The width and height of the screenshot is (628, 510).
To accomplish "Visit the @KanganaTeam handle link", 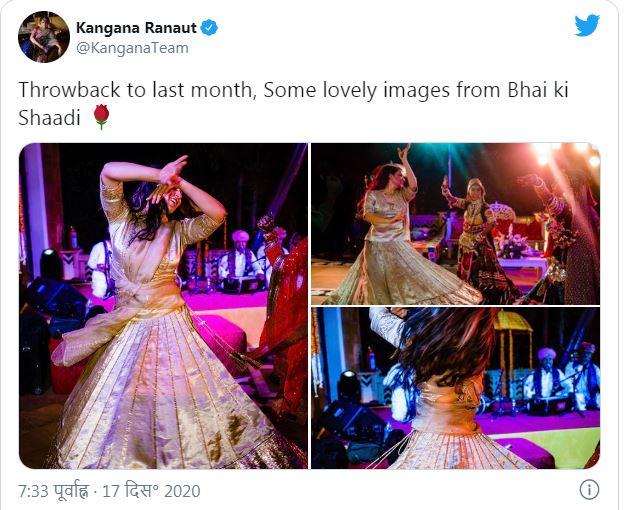I will click(132, 48).
